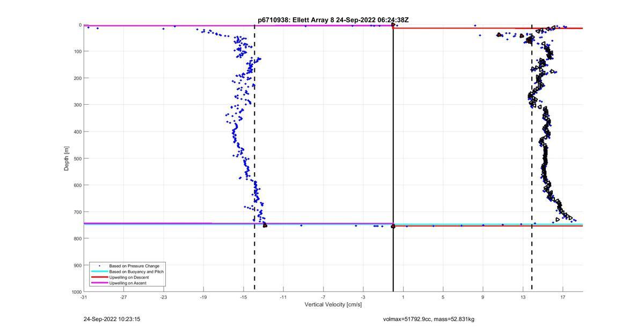Click depth tick label '800'

point(78,239)
